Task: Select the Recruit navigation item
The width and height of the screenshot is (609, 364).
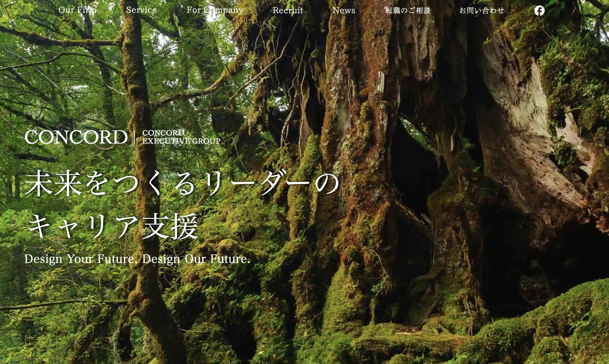Action: [288, 10]
